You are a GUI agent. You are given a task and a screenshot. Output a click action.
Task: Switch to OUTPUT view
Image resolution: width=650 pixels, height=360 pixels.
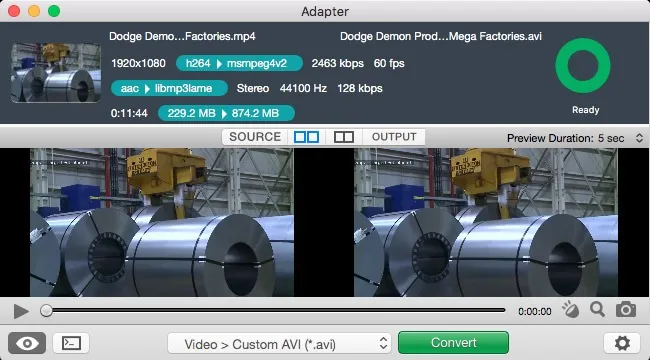(394, 137)
